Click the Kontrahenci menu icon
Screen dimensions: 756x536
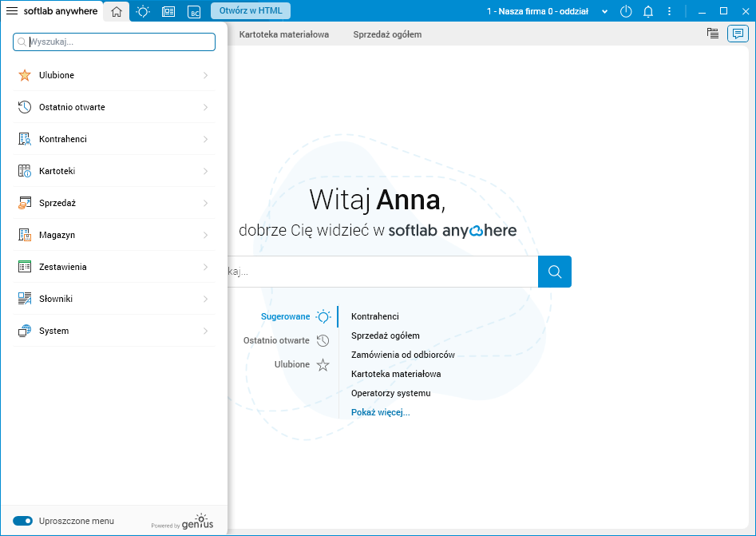pyautogui.click(x=25, y=139)
